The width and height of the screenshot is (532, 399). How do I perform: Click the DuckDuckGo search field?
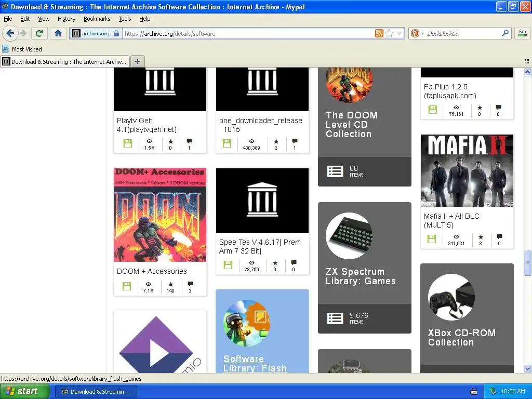click(463, 33)
